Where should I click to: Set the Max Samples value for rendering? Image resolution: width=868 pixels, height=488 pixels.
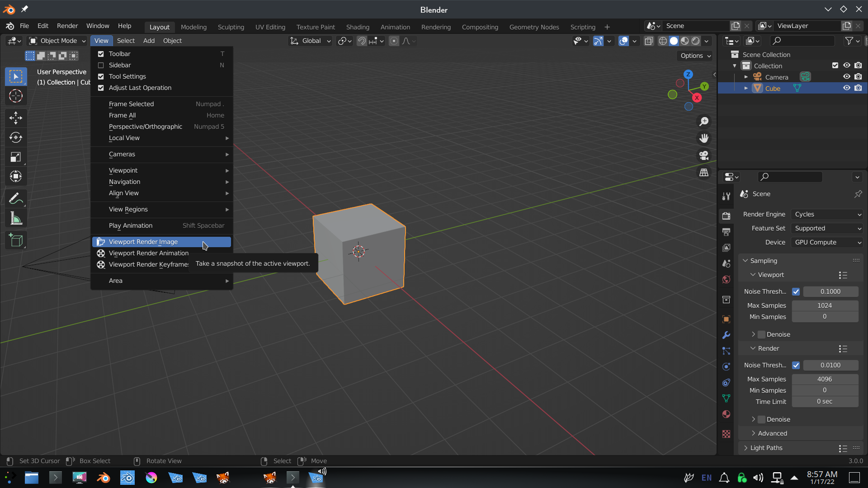(825, 379)
